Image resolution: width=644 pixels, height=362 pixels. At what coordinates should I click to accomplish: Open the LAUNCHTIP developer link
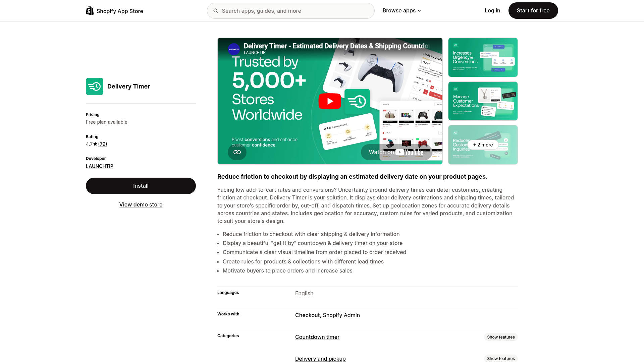click(100, 166)
